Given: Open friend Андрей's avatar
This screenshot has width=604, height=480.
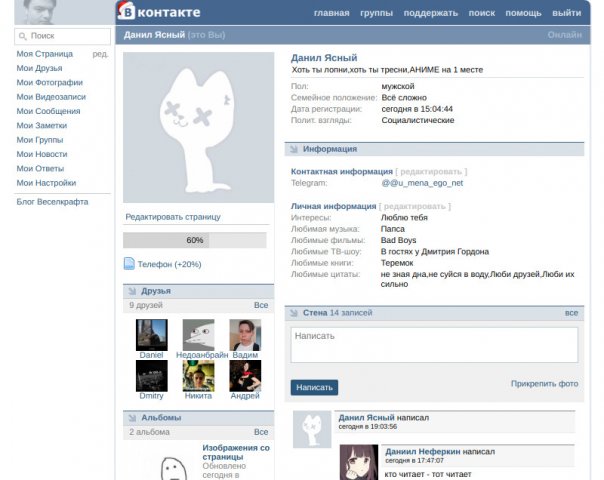Looking at the screenshot, I should pos(245,376).
